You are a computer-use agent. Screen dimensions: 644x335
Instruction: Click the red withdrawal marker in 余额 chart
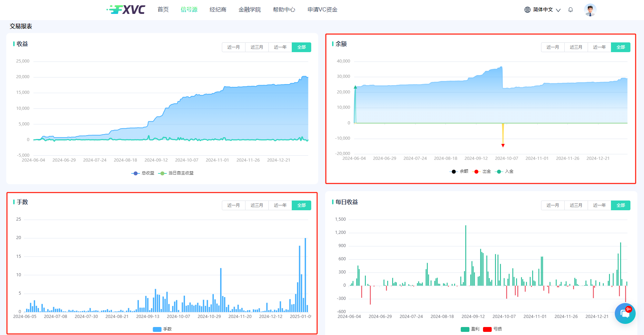[x=503, y=146]
